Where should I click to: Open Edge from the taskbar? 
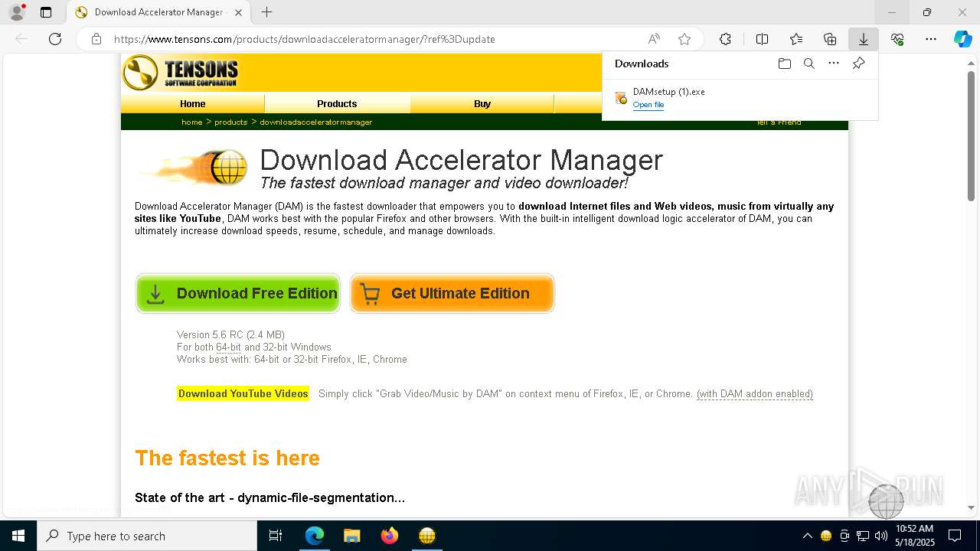[x=315, y=536]
